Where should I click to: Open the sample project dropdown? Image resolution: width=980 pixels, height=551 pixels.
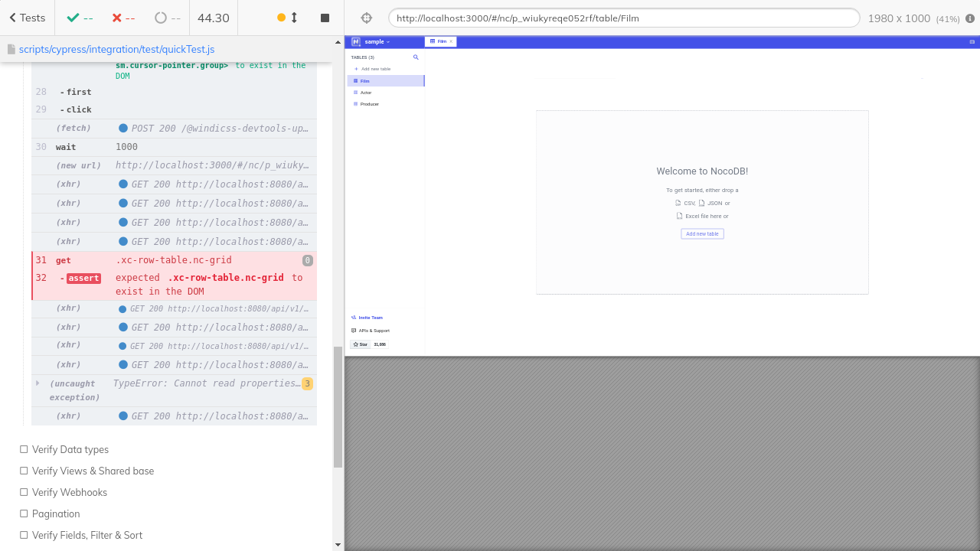point(377,41)
